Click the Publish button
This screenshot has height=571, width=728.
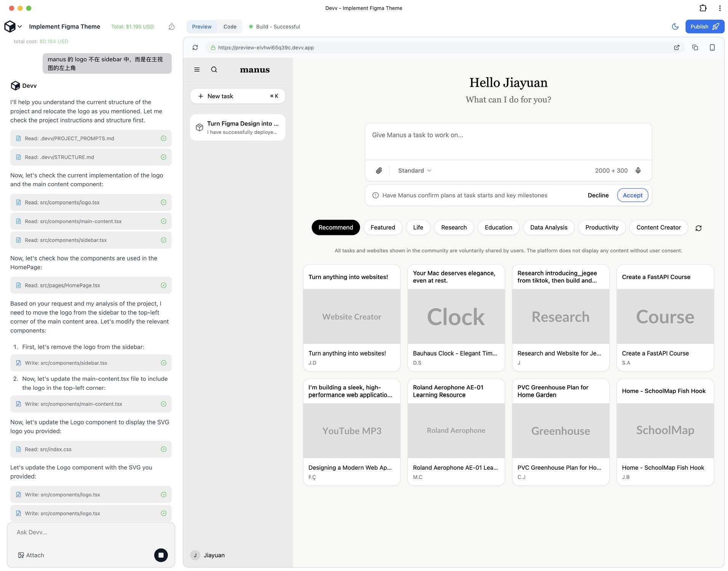tap(704, 27)
